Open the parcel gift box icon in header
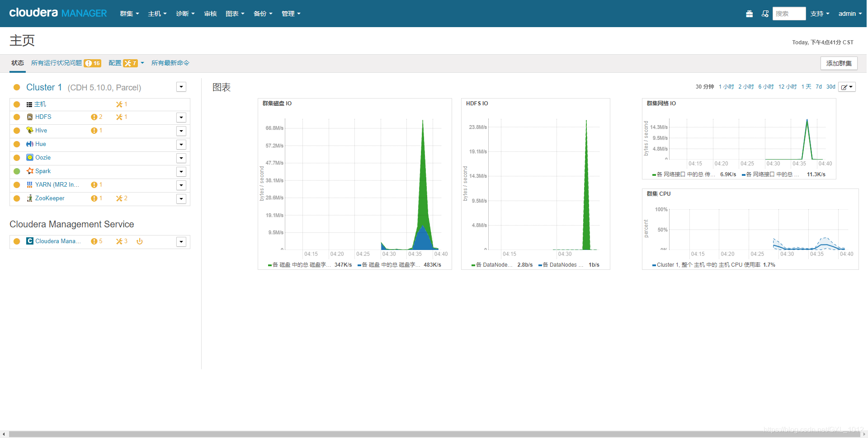The width and height of the screenshot is (868, 438). 749,14
